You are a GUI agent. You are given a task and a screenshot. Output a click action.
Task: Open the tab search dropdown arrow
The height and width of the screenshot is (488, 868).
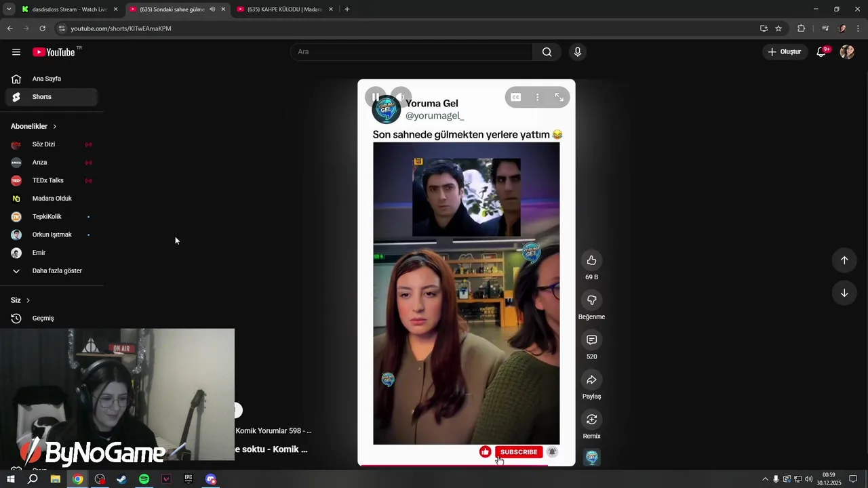[9, 9]
